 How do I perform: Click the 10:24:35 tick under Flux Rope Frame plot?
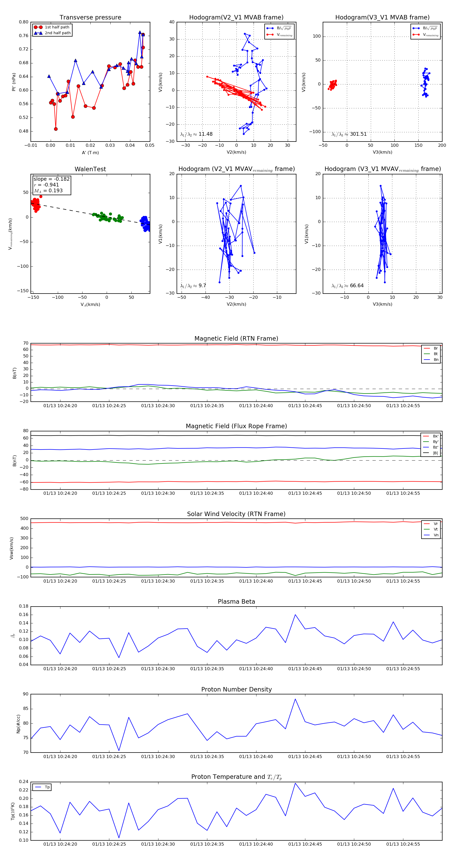pyautogui.click(x=207, y=493)
